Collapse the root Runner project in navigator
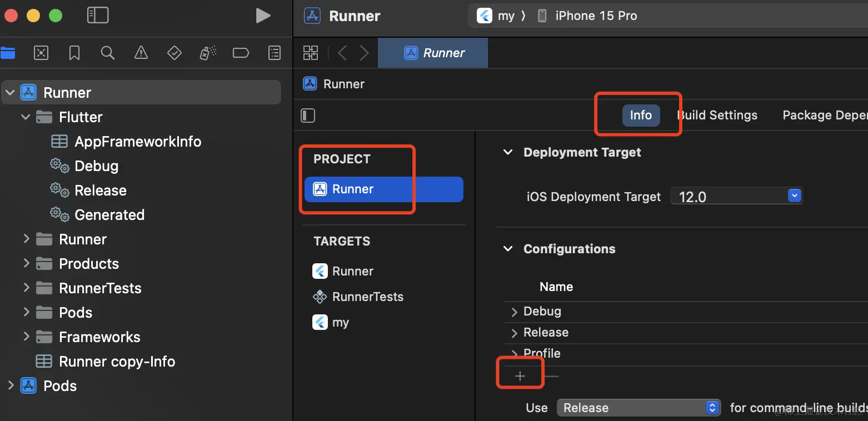 click(9, 93)
